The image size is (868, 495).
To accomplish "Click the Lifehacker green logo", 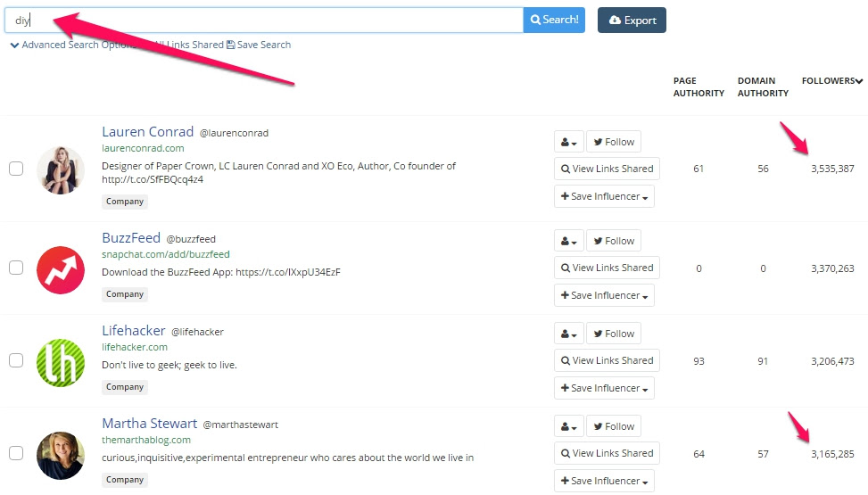I will click(61, 363).
